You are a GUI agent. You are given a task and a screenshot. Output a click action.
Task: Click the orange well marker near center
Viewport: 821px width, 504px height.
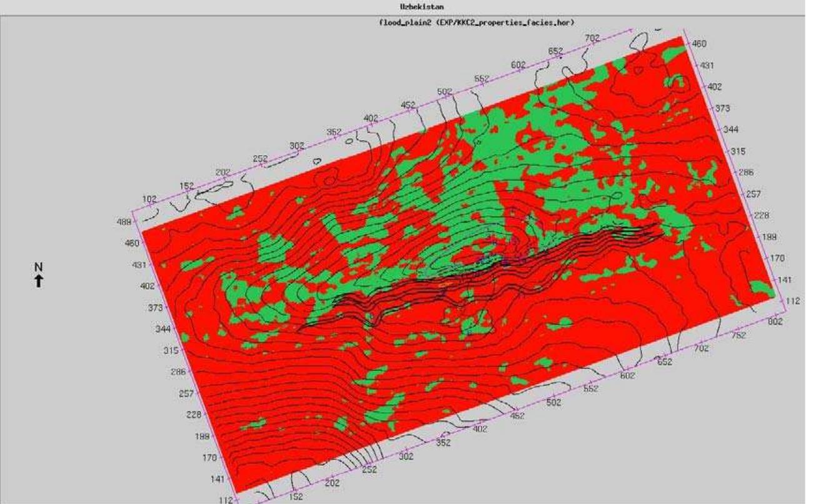click(445, 284)
